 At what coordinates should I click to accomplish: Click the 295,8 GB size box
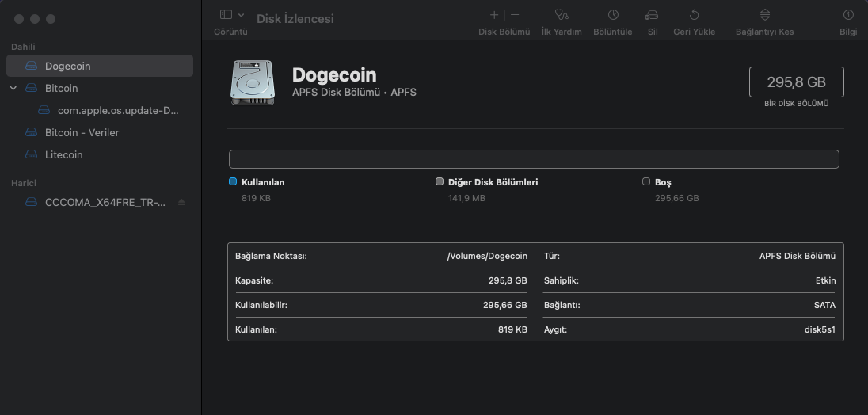click(x=796, y=82)
